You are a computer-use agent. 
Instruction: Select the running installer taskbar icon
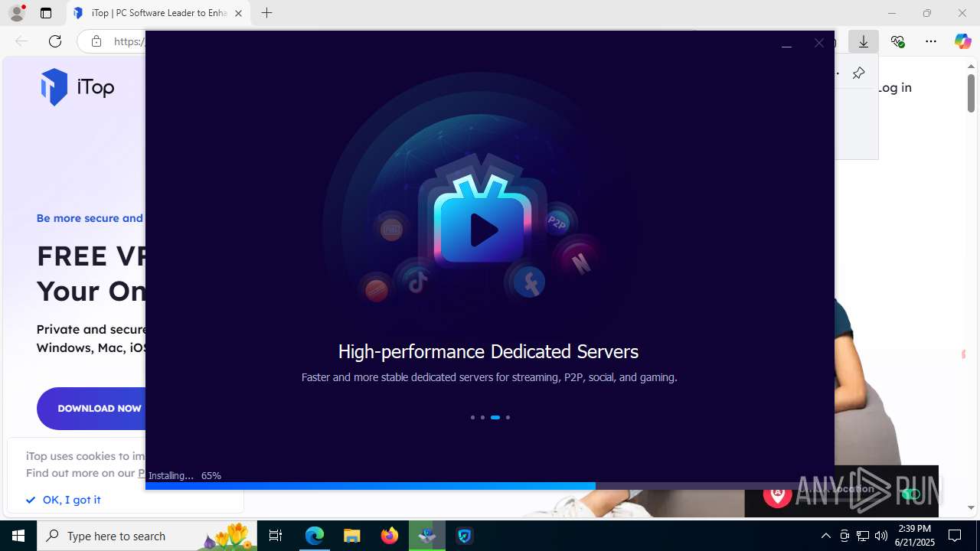(x=427, y=536)
